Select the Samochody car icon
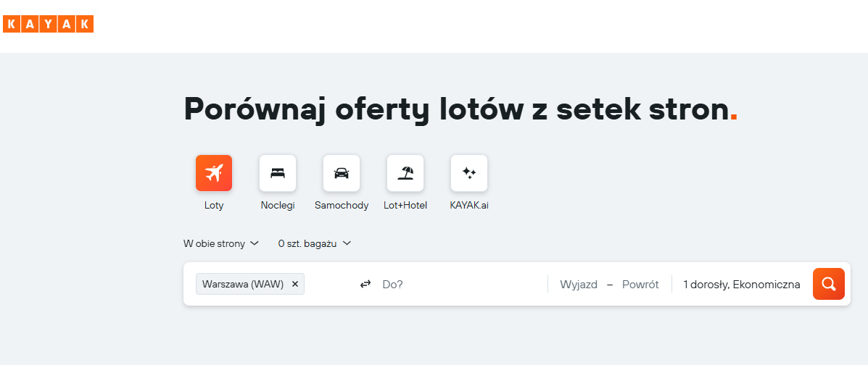This screenshot has width=868, height=365. pyautogui.click(x=342, y=173)
